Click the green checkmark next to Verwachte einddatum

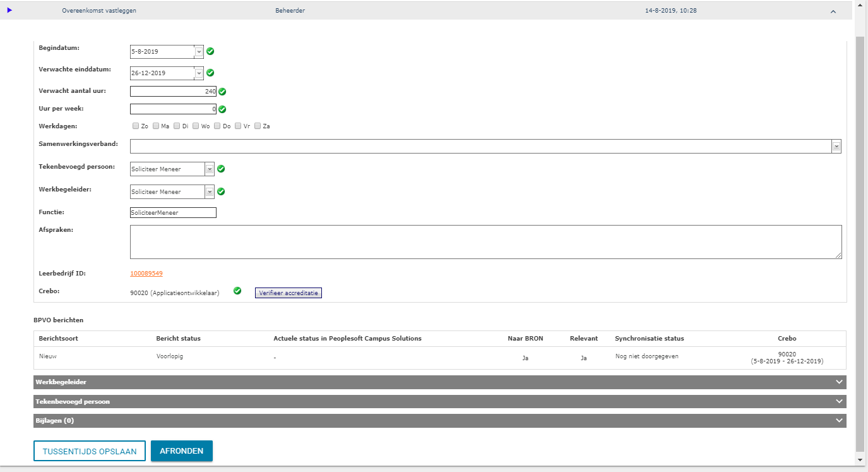point(210,73)
